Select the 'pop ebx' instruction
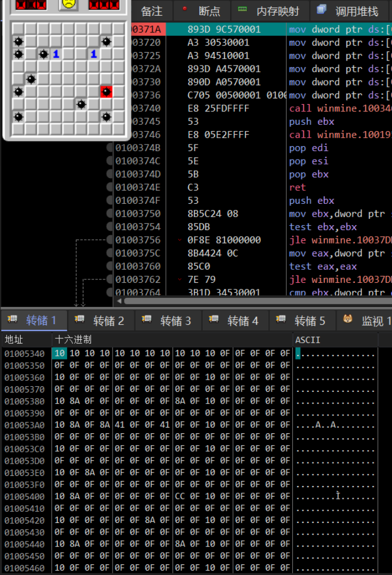The width and height of the screenshot is (392, 575). (309, 174)
